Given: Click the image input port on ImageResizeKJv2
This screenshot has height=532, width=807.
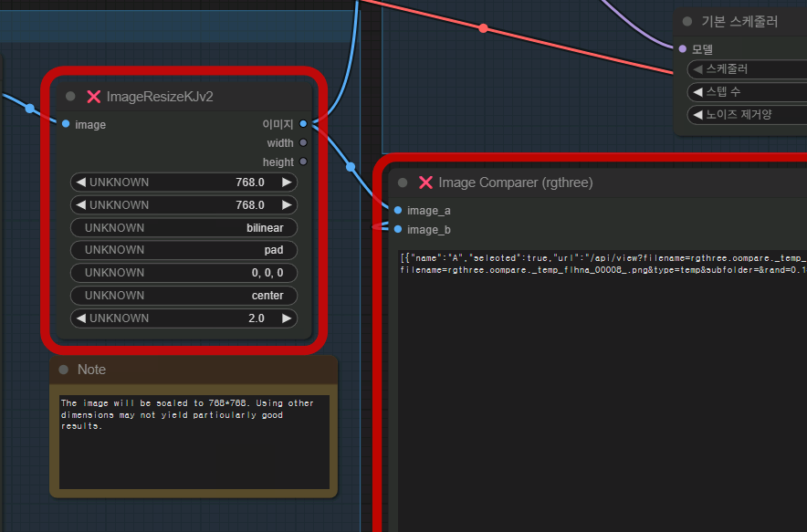Looking at the screenshot, I should click(65, 124).
